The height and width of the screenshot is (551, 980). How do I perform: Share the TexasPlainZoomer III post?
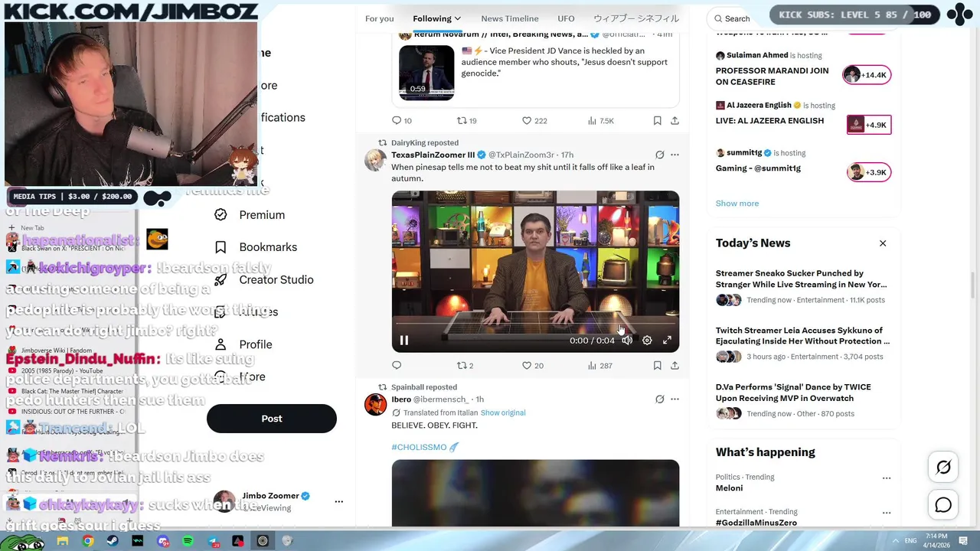675,366
